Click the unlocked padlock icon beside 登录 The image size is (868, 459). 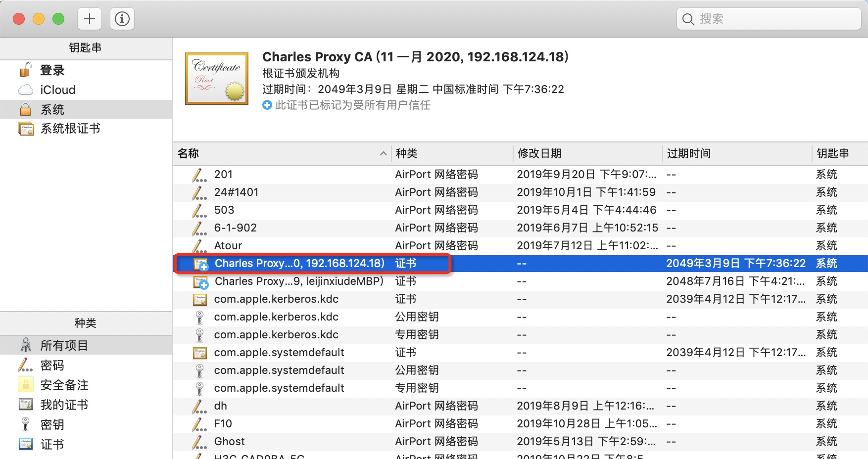(26, 70)
